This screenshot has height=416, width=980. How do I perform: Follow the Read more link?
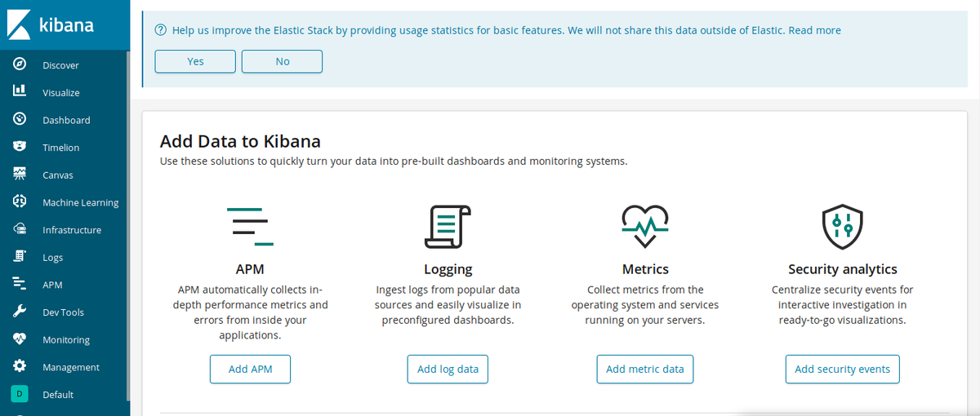pos(815,30)
